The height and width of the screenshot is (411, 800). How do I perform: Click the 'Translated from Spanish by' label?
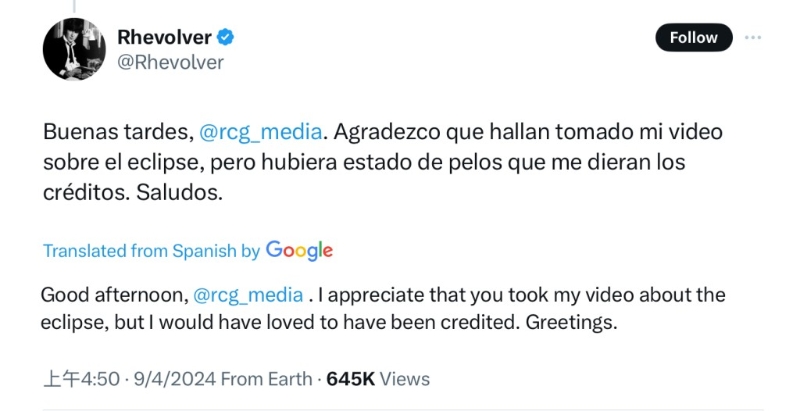(151, 251)
